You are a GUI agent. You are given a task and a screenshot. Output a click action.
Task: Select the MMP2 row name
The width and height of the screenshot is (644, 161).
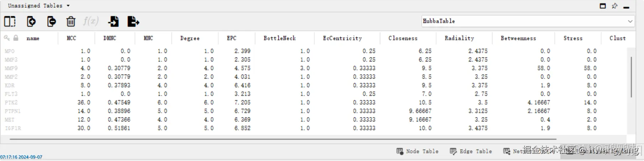click(x=11, y=77)
